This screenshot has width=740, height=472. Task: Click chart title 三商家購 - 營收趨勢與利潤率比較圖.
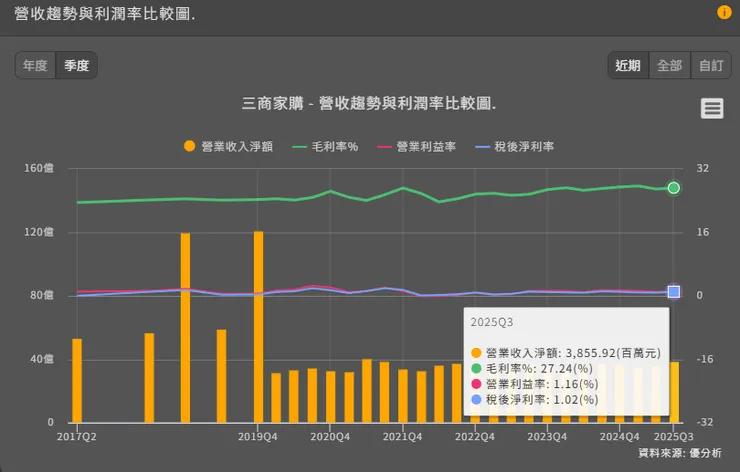[369, 103]
